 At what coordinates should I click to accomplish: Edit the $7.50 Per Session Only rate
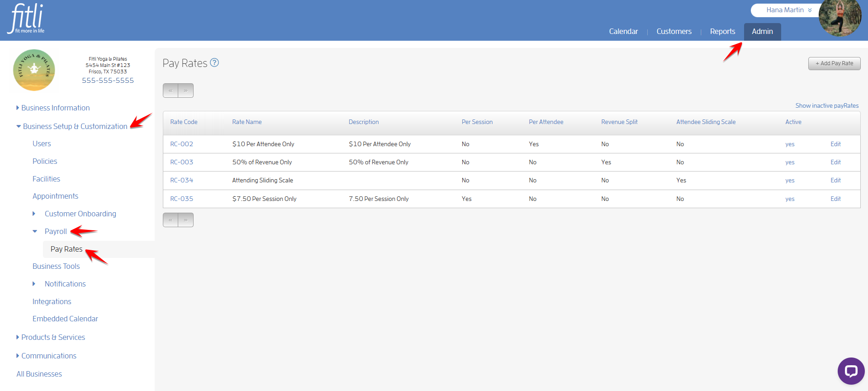[x=835, y=199]
